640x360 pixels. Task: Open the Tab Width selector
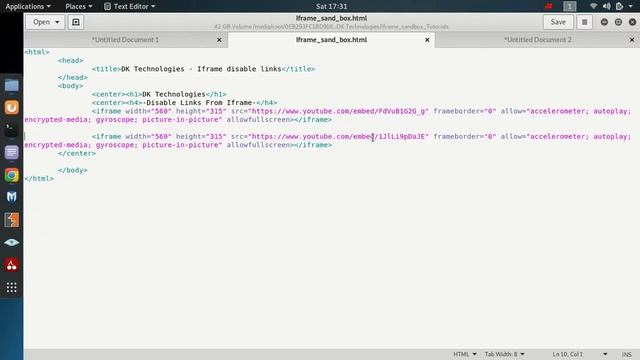pyautogui.click(x=504, y=354)
